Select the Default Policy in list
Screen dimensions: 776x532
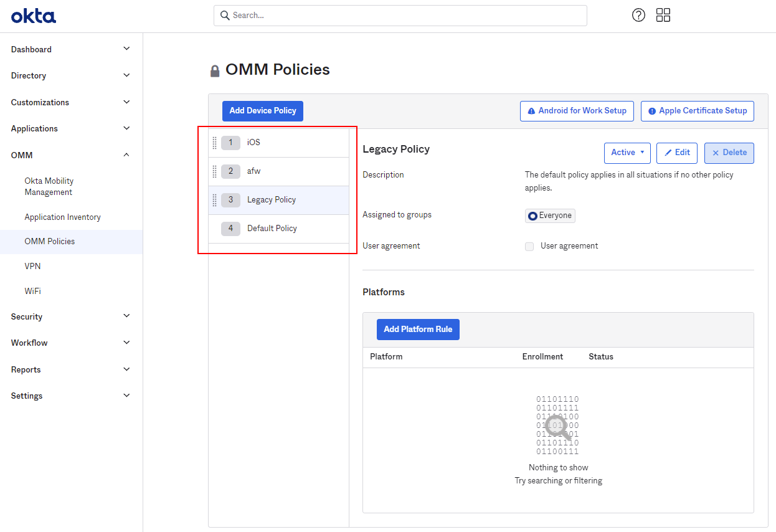tap(272, 229)
